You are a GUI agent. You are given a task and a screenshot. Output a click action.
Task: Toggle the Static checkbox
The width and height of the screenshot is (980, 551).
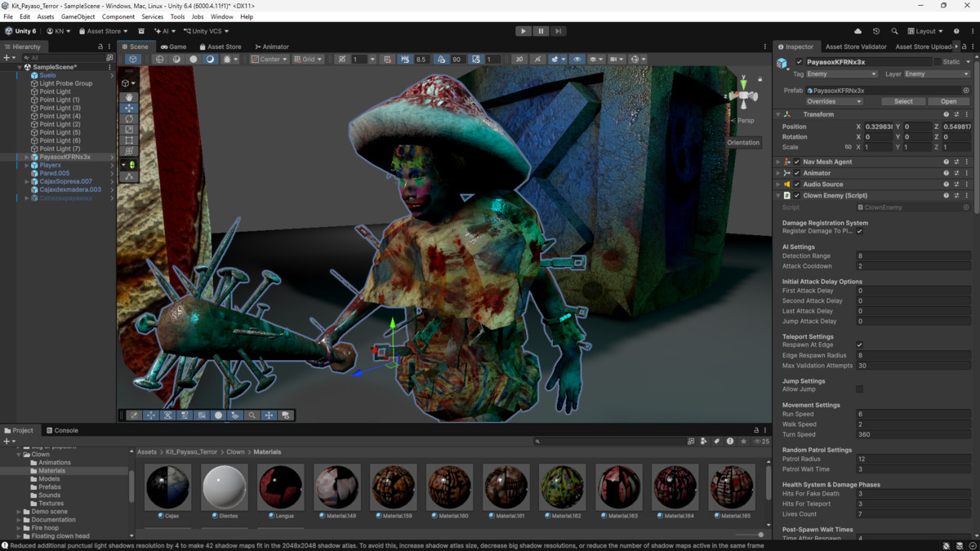tap(938, 62)
